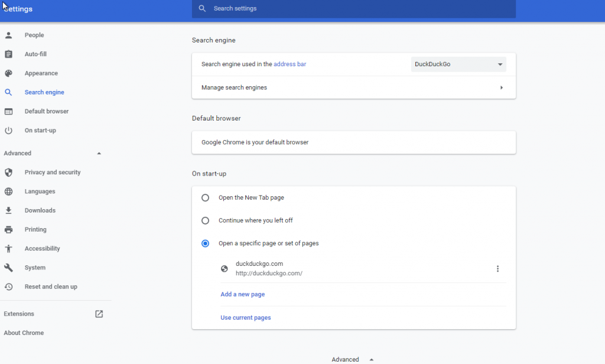Image resolution: width=605 pixels, height=364 pixels.
Task: Click Add a new page
Action: coord(242,294)
